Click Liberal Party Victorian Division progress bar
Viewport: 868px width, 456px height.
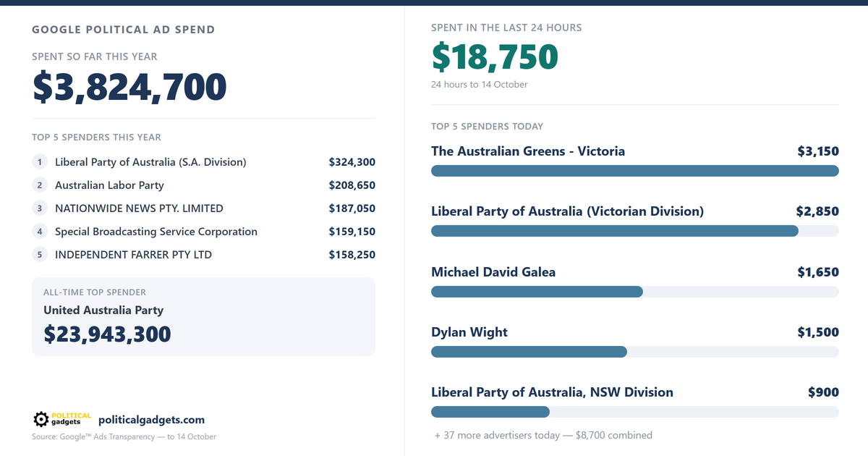(635, 231)
